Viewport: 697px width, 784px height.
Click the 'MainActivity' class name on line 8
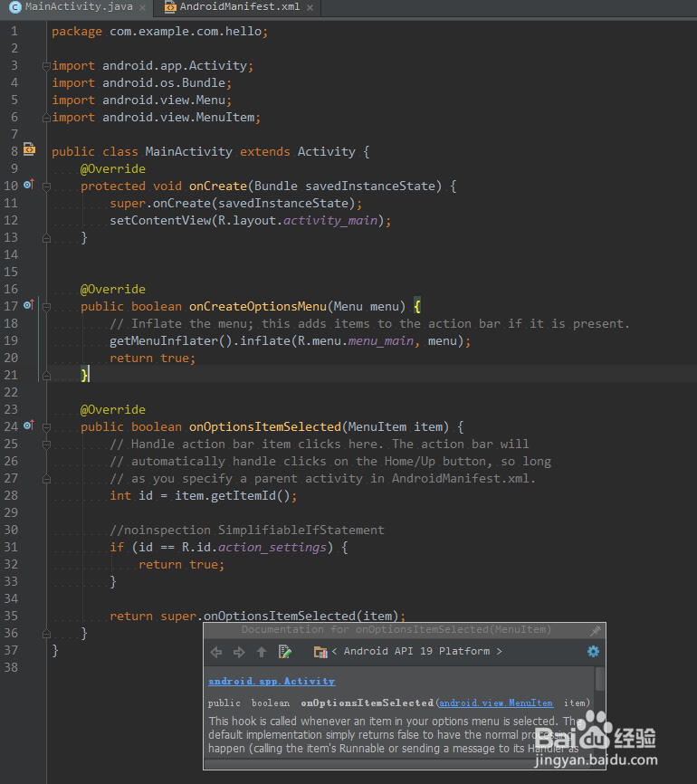click(x=188, y=151)
